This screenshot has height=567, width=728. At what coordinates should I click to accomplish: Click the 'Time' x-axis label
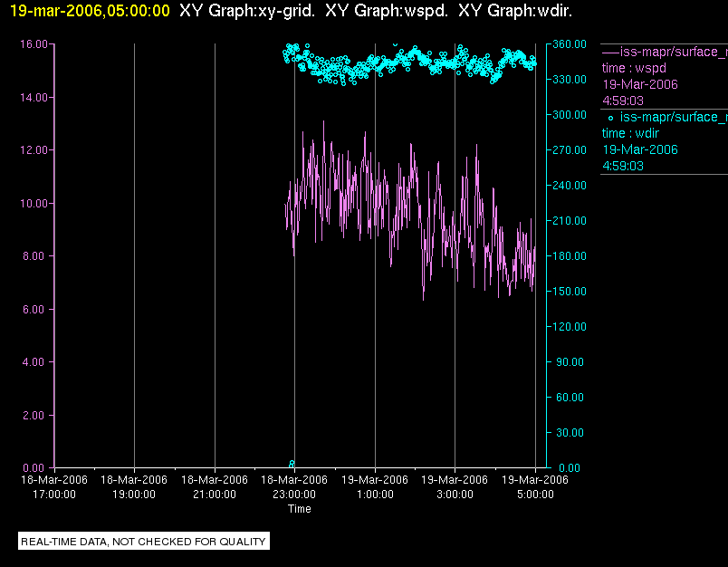click(299, 509)
